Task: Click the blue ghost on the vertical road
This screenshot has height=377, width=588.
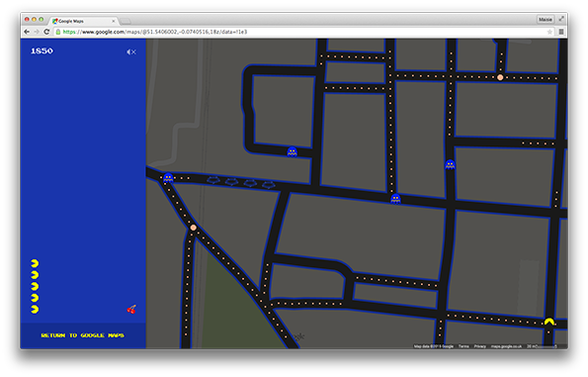Action: tap(450, 164)
